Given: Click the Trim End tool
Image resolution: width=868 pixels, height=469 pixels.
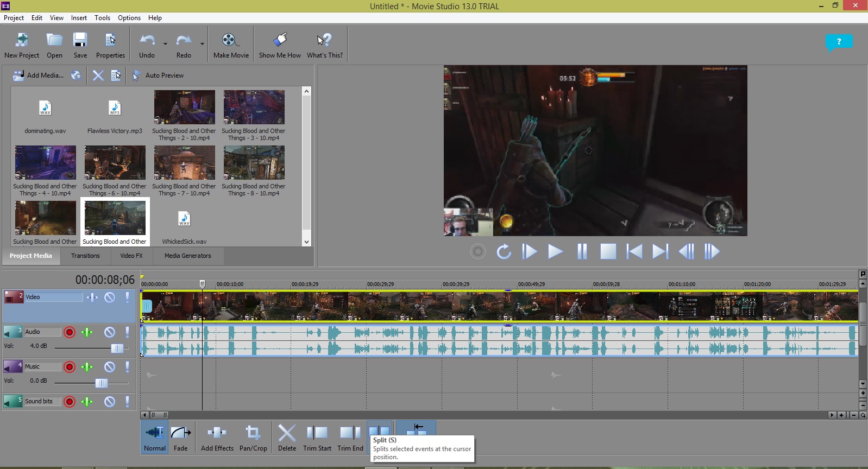Looking at the screenshot, I should [350, 438].
